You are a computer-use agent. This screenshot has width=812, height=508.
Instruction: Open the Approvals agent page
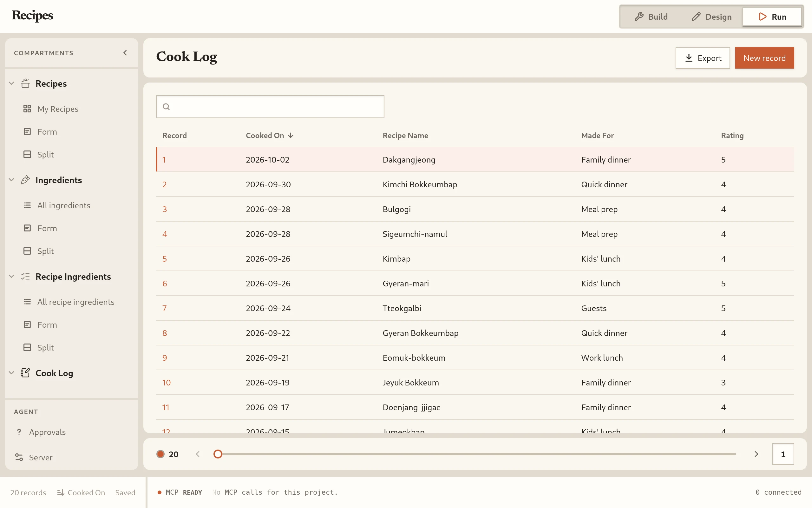tap(41, 432)
